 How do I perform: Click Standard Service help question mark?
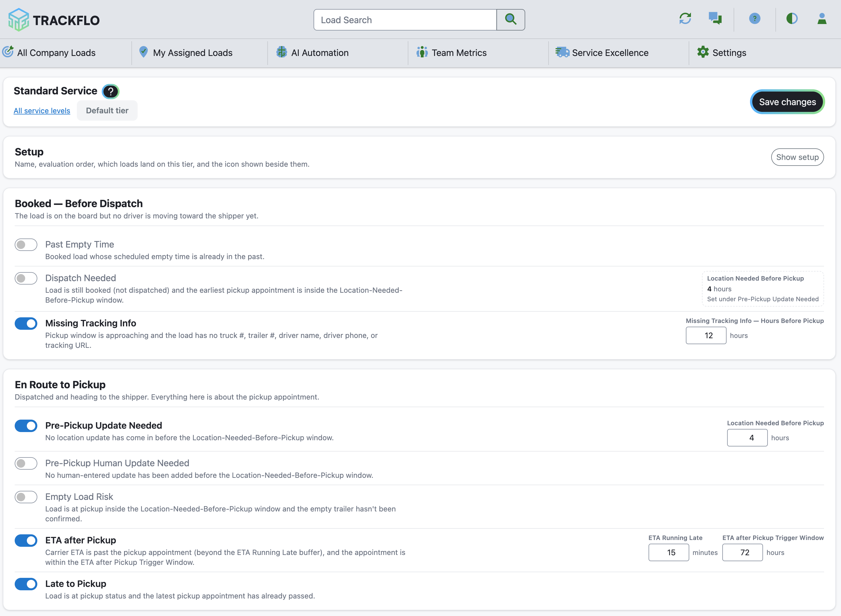click(x=111, y=91)
